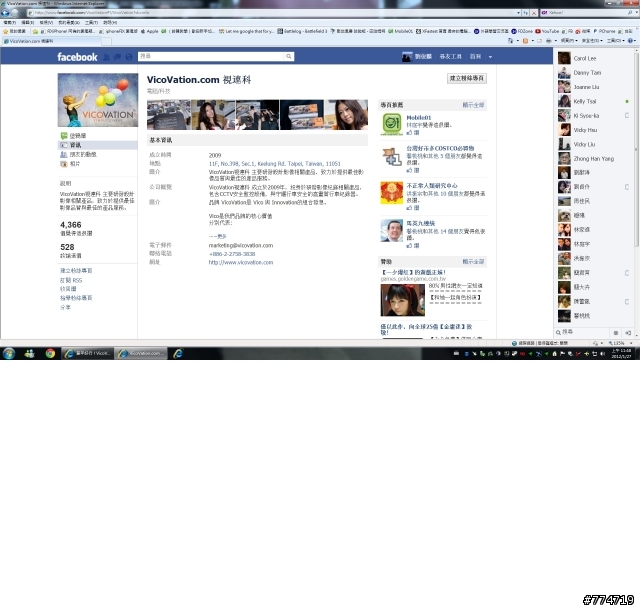Image resolution: width=640 pixels, height=608 pixels.
Task: Click the +886-2-2758-3838 phone number
Action: pos(232,254)
